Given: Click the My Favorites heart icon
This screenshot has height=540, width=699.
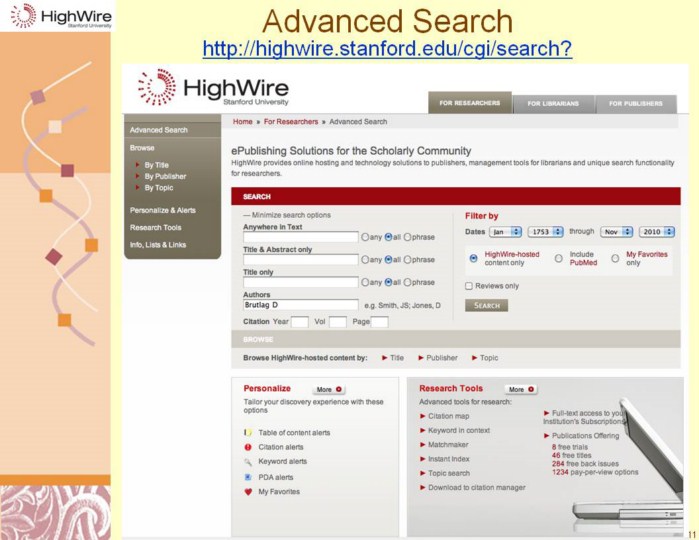Looking at the screenshot, I should (248, 492).
